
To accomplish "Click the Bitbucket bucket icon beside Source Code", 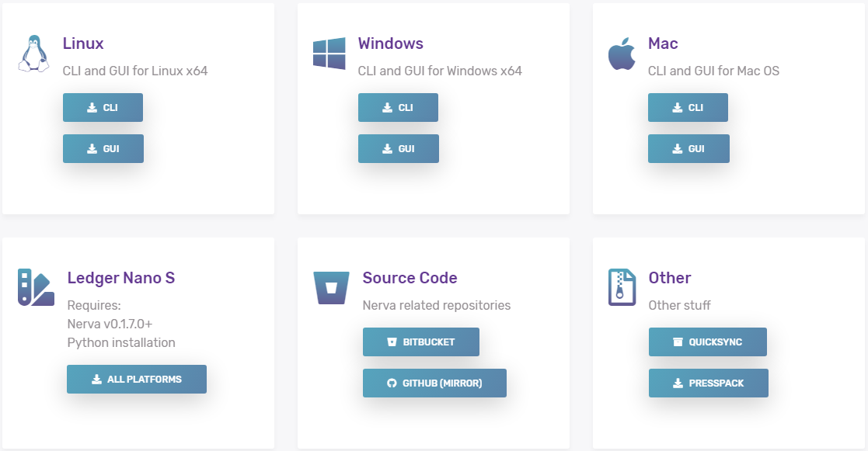I will 331,288.
